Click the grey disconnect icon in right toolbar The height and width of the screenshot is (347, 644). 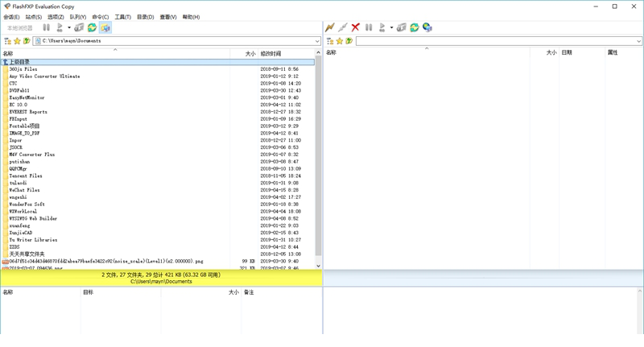tap(343, 27)
